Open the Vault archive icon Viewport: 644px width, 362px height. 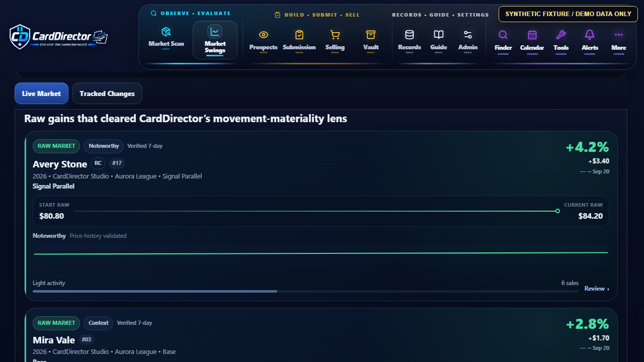[371, 35]
